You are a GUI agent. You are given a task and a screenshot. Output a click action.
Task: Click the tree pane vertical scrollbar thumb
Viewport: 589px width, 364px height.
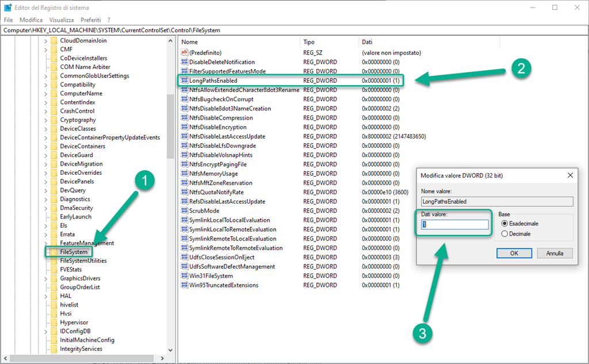click(x=170, y=125)
